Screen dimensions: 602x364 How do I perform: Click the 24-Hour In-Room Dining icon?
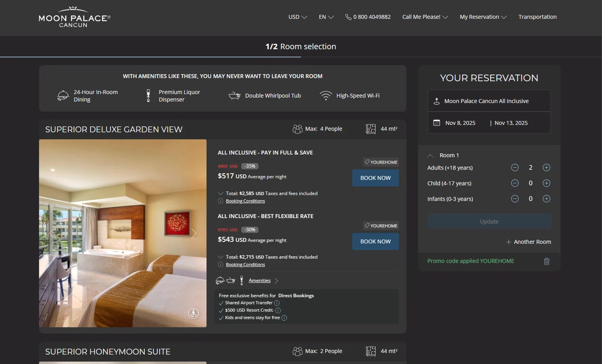[63, 96]
